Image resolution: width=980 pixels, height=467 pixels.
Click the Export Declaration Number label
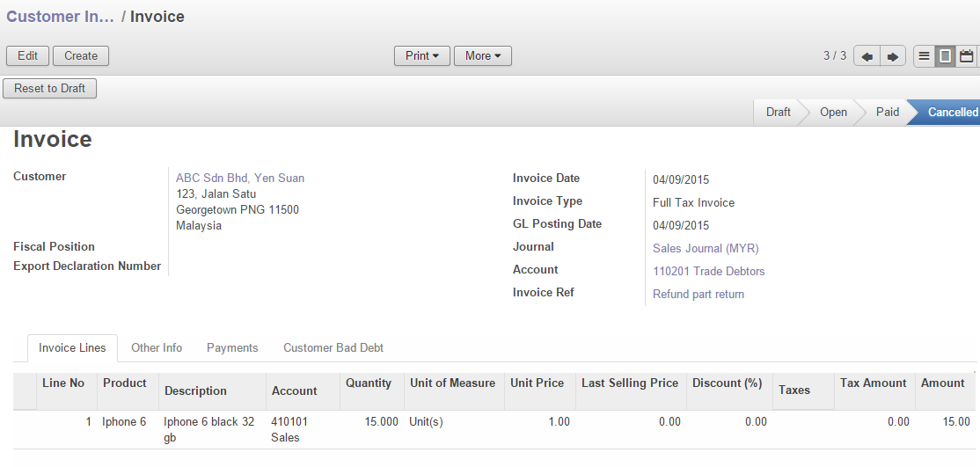pos(87,266)
